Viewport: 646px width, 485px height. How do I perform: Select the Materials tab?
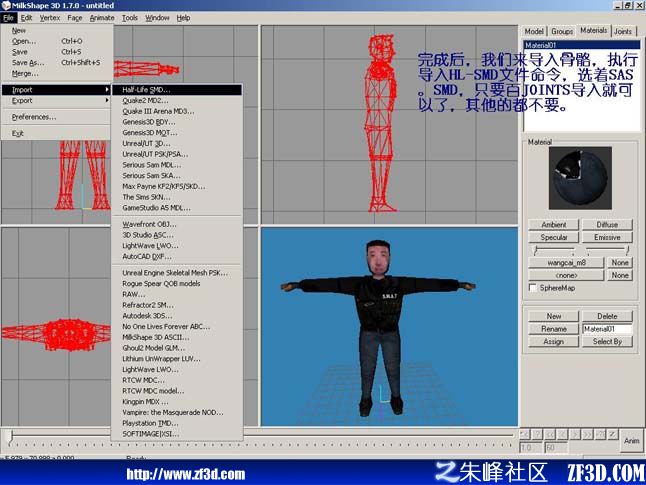click(x=594, y=30)
